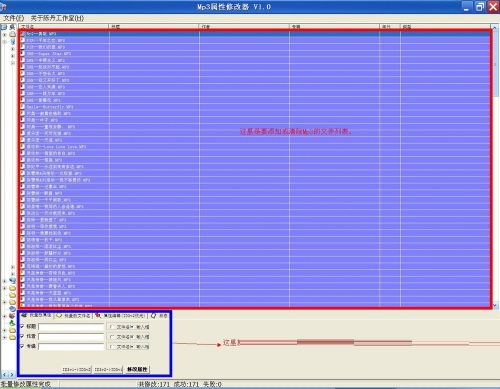The image size is (500, 389).
Task: Click file list scrollbar down arrow
Action: click(x=495, y=305)
